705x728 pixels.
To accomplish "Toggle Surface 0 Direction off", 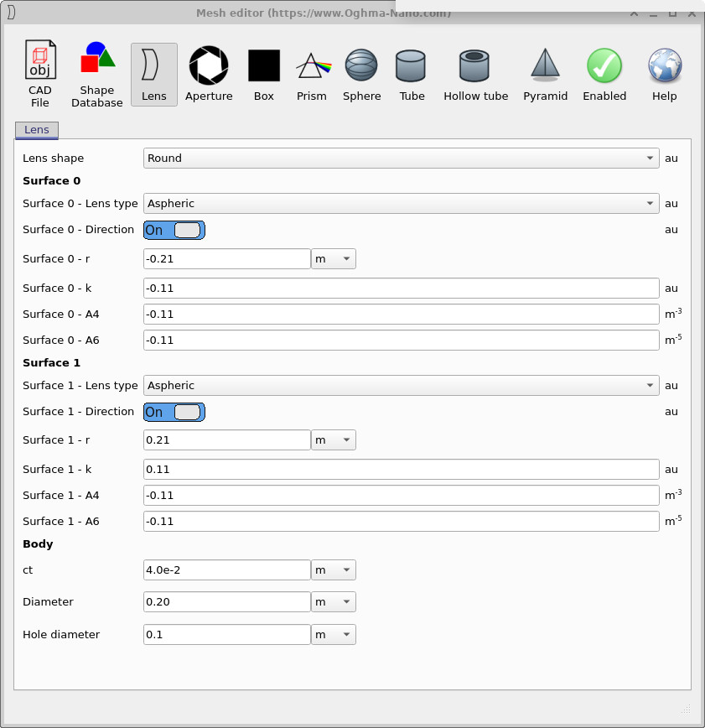I will click(x=174, y=229).
